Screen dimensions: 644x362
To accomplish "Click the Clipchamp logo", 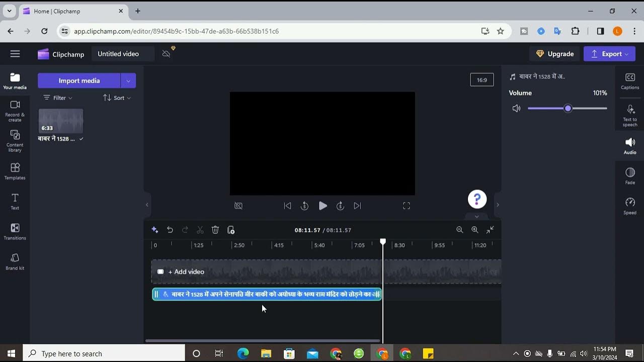I will [61, 54].
